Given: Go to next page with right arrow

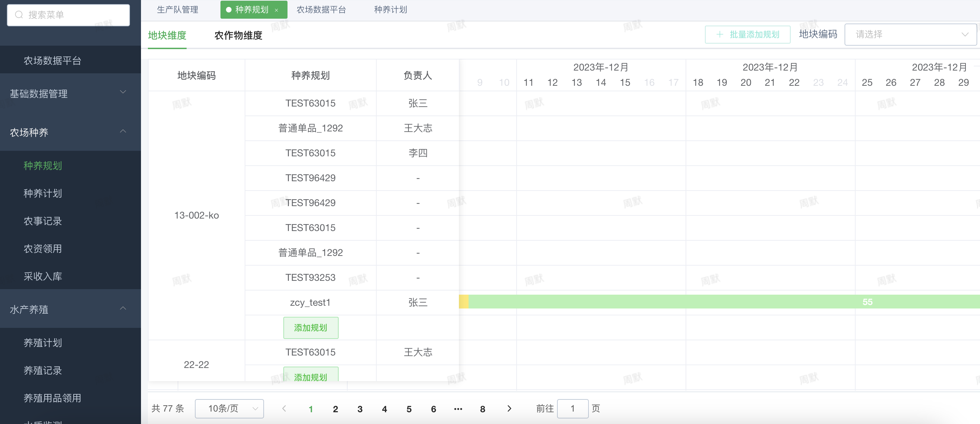Looking at the screenshot, I should pyautogui.click(x=509, y=408).
